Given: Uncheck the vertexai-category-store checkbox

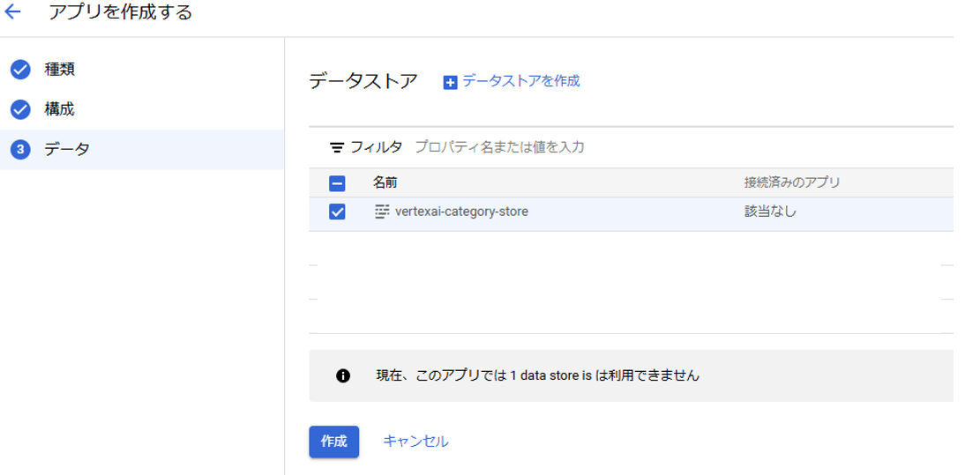Looking at the screenshot, I should pos(337,212).
